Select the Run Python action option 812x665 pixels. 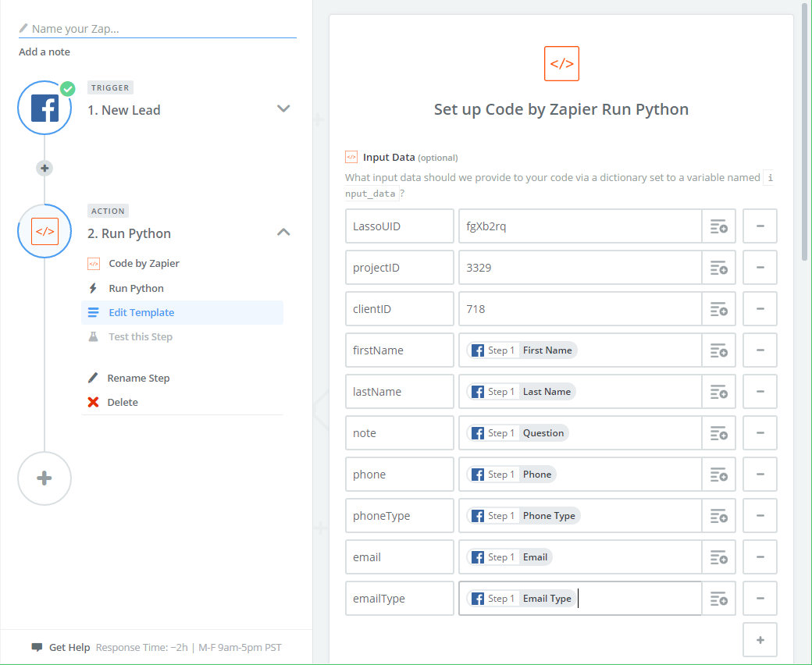pos(136,289)
